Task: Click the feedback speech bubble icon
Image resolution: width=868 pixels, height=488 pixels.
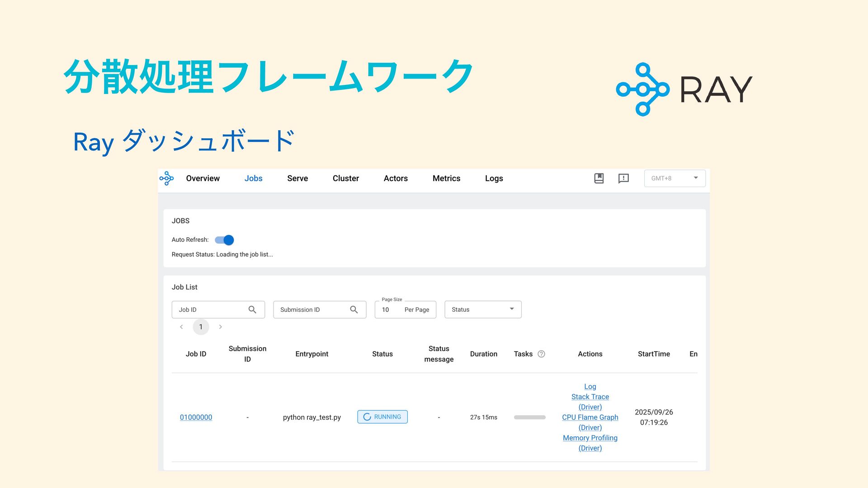Action: tap(623, 178)
